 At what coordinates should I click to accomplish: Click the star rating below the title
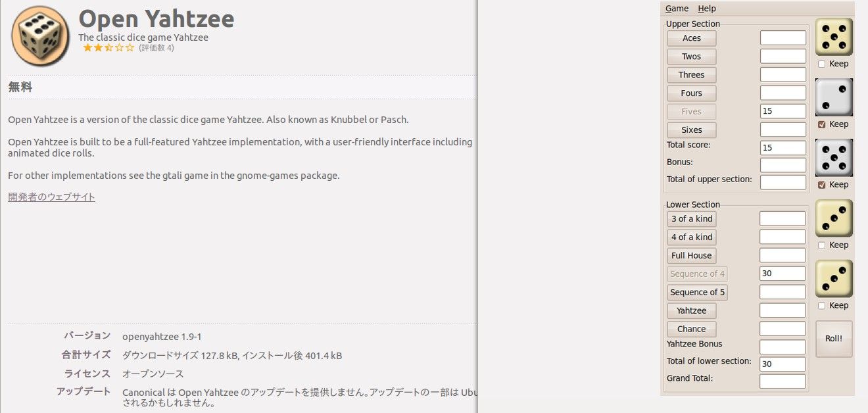[x=108, y=48]
